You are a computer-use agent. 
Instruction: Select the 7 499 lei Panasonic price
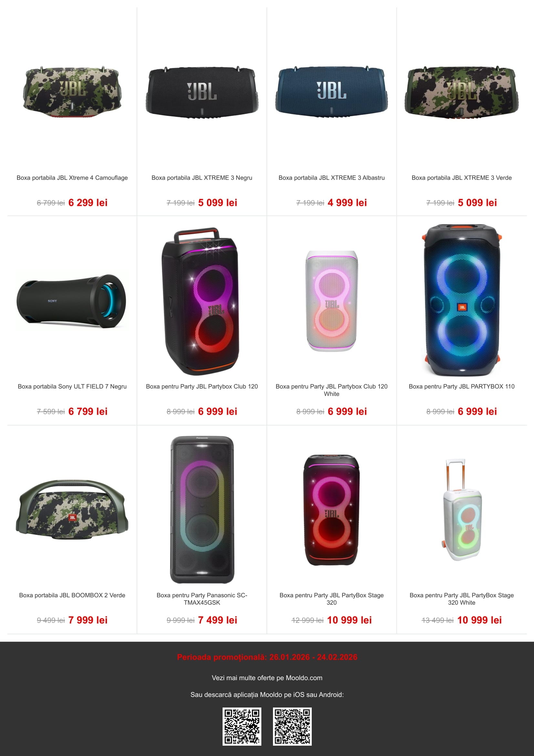pyautogui.click(x=217, y=620)
